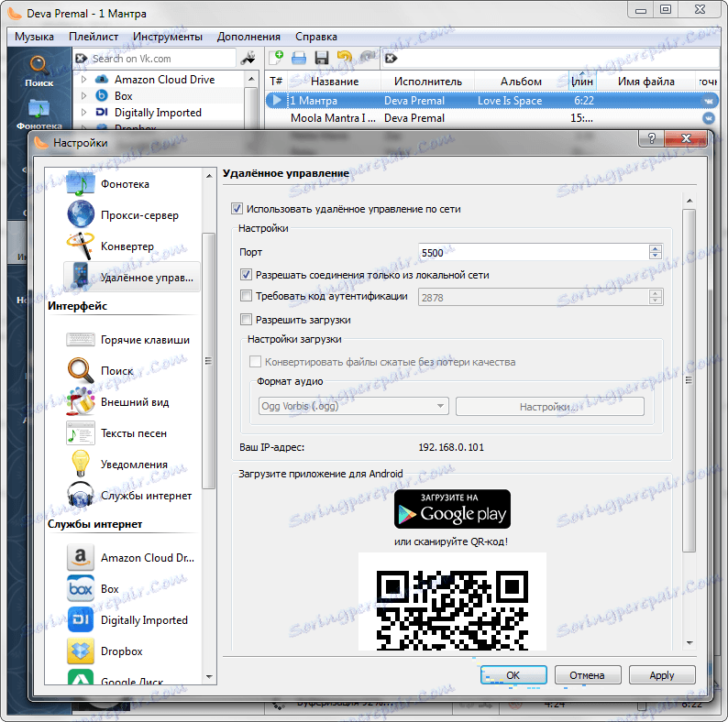The width and height of the screenshot is (728, 722).
Task: Toggle allow local network connections only checkbox
Action: click(x=246, y=275)
